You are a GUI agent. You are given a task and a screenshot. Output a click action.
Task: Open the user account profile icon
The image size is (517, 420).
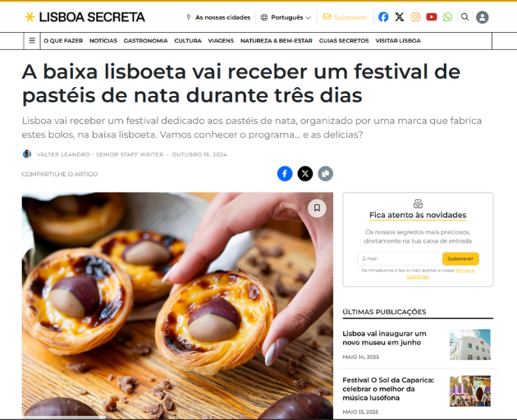click(482, 17)
